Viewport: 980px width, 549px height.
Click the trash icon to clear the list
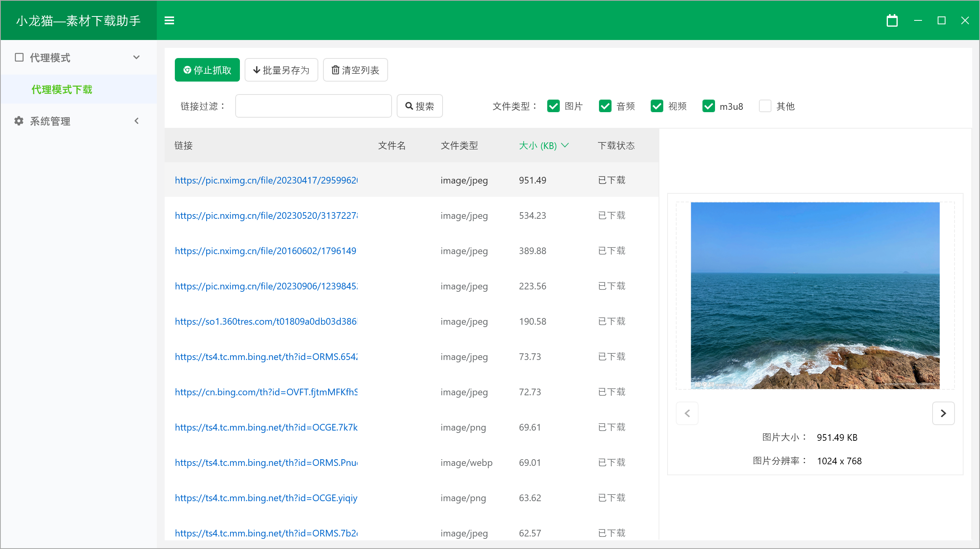click(x=336, y=70)
